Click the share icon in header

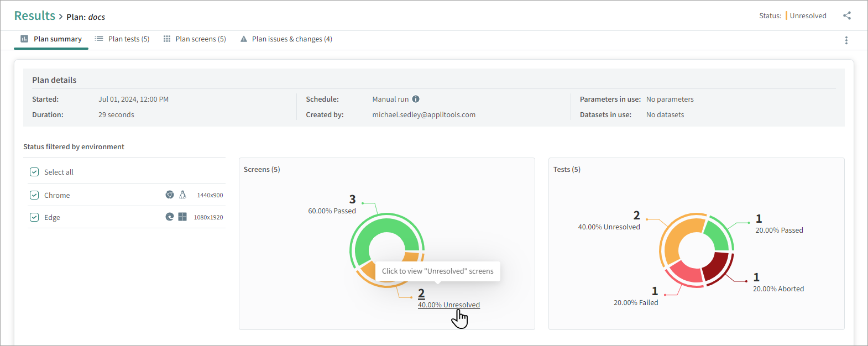pos(846,15)
